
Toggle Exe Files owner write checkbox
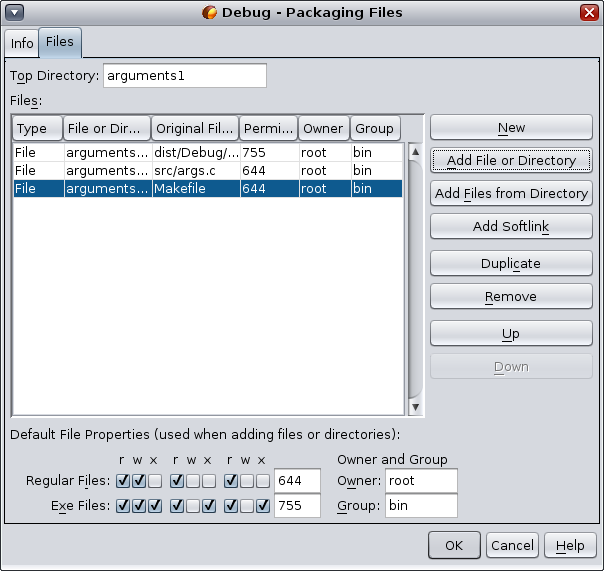pyautogui.click(x=139, y=506)
